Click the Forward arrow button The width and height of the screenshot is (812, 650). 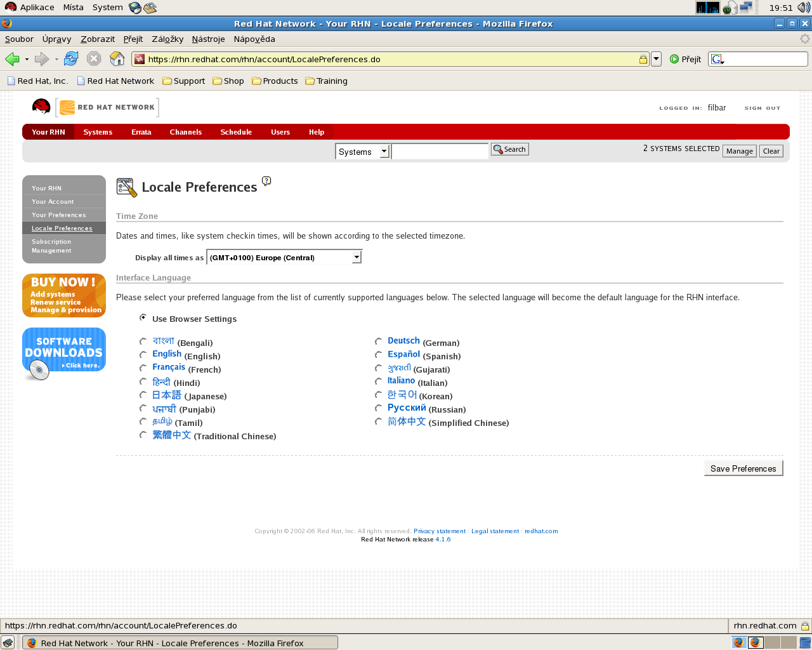tap(42, 59)
